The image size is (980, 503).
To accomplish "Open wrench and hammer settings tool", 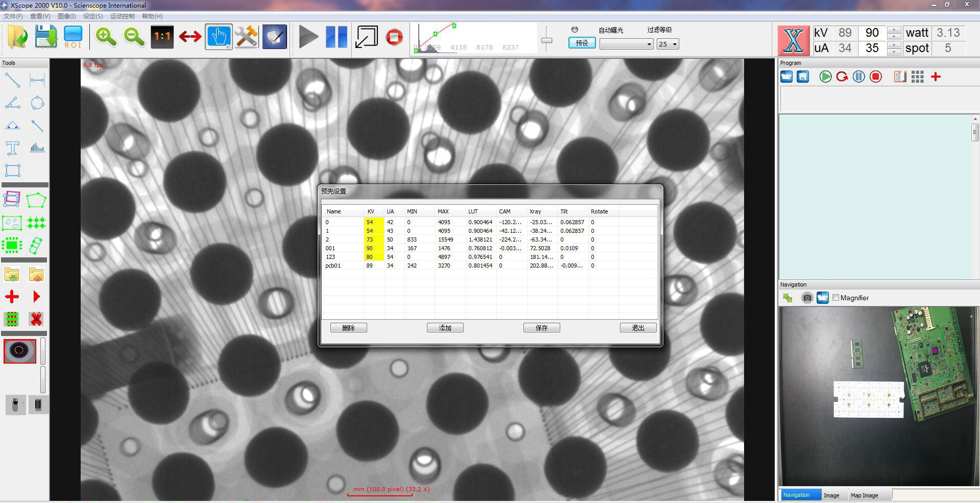I will (246, 37).
